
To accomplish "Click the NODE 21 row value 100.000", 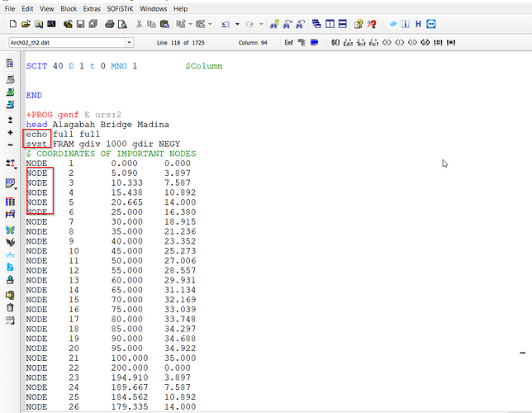I will coord(130,358).
